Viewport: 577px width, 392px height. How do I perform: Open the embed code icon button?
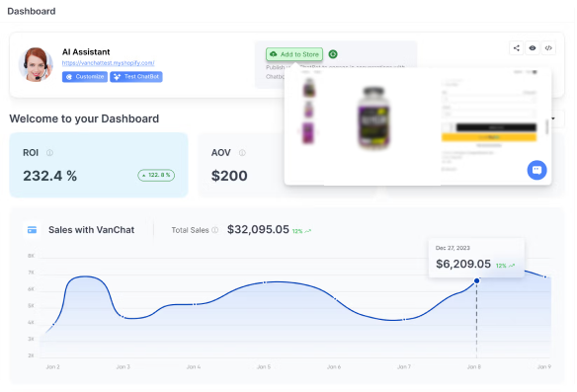(x=548, y=48)
